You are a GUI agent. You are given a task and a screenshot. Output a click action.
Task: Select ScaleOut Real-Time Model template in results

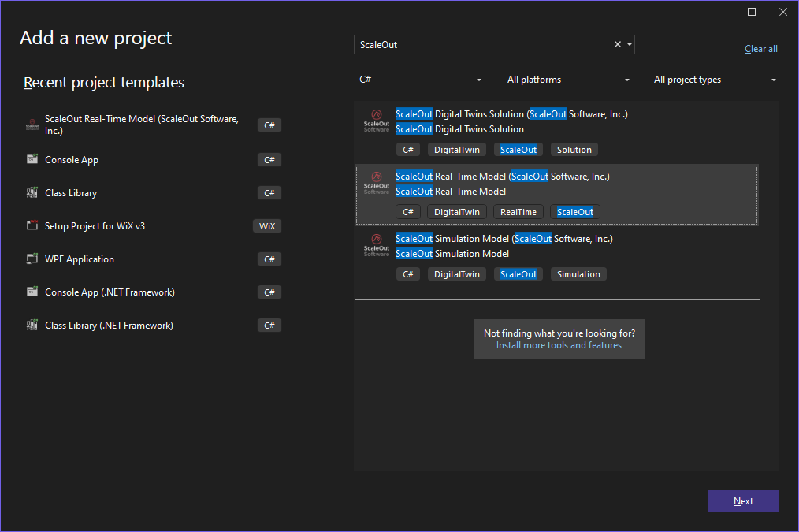pos(556,195)
